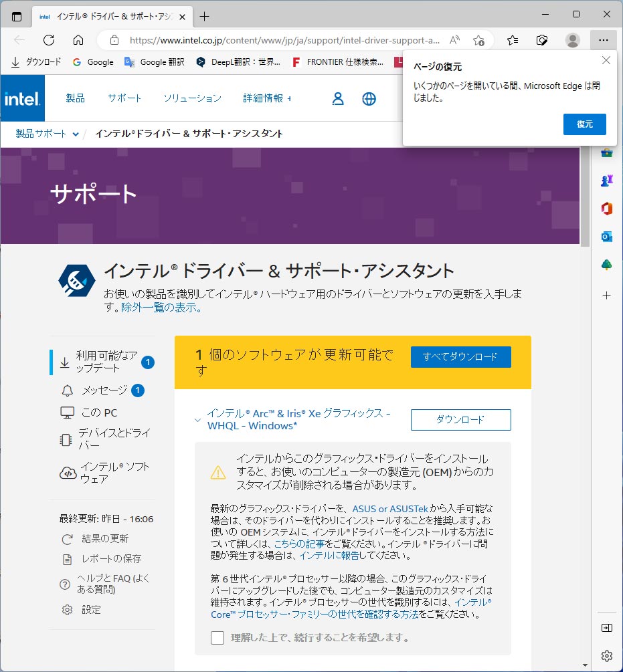Click すべてダウンロード button
The height and width of the screenshot is (672, 623).
tap(460, 357)
